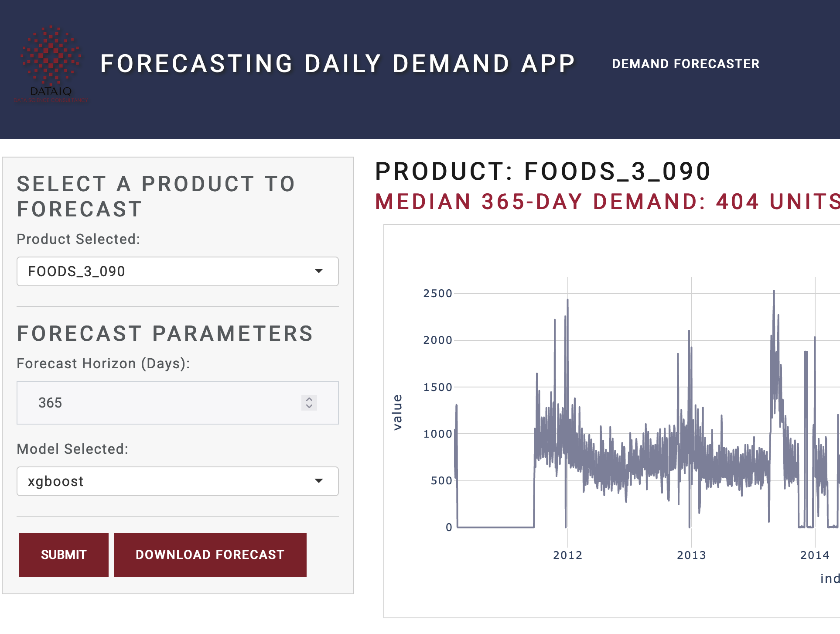The image size is (840, 634).
Task: Click the 2500 y-axis tick label
Action: 437,293
